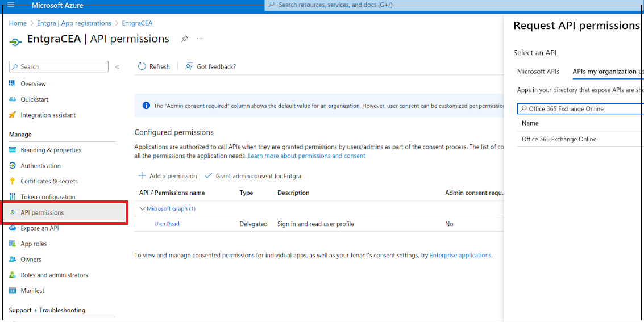The height and width of the screenshot is (322, 644).
Task: Click the Authentication icon
Action: coord(13,166)
